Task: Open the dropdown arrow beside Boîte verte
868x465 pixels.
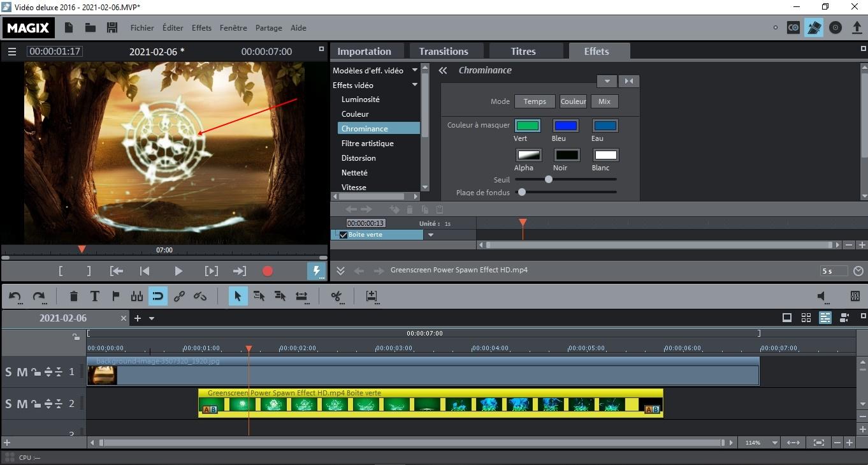Action: click(431, 235)
